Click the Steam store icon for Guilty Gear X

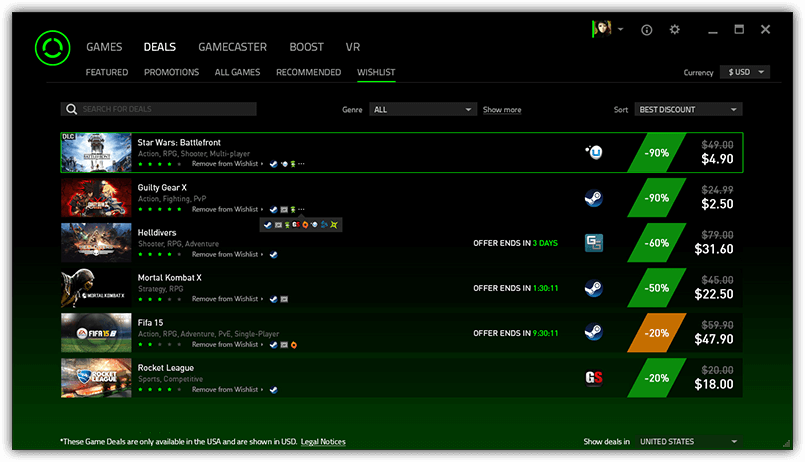point(594,198)
